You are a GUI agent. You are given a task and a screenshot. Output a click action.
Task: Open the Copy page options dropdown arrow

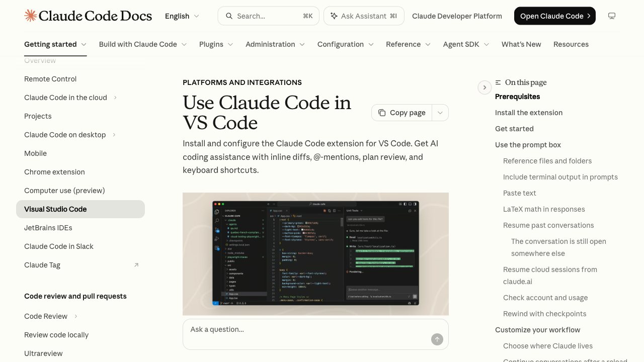click(x=440, y=113)
